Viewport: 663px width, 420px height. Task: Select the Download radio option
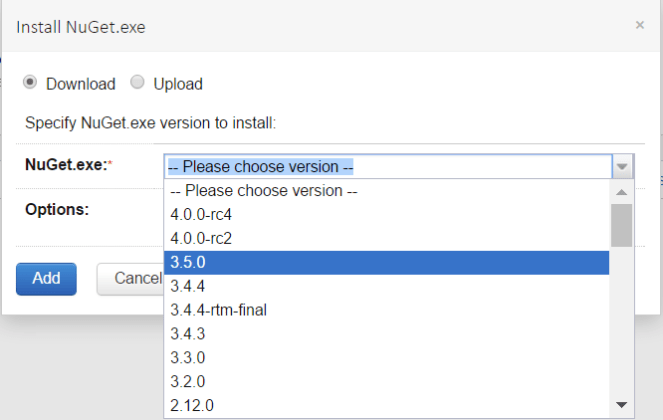click(x=31, y=83)
